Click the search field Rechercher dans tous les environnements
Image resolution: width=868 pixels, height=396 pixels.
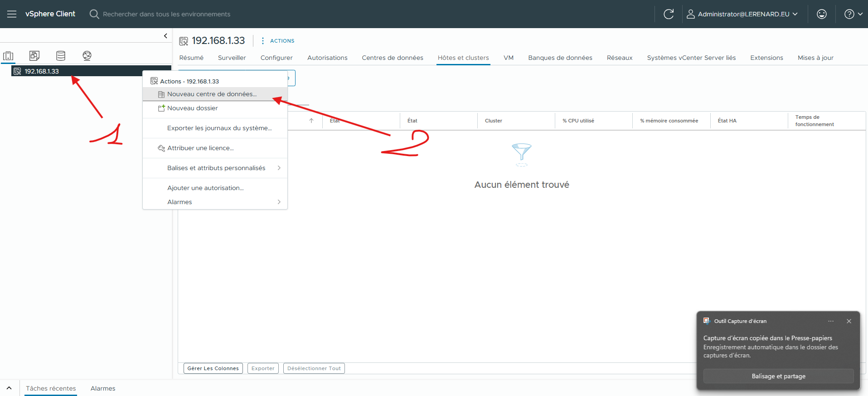(166, 14)
